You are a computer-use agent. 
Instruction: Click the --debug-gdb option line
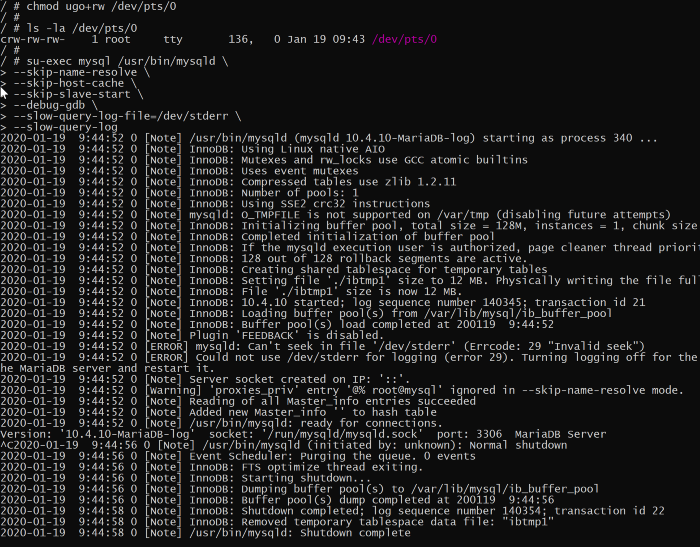point(49,105)
